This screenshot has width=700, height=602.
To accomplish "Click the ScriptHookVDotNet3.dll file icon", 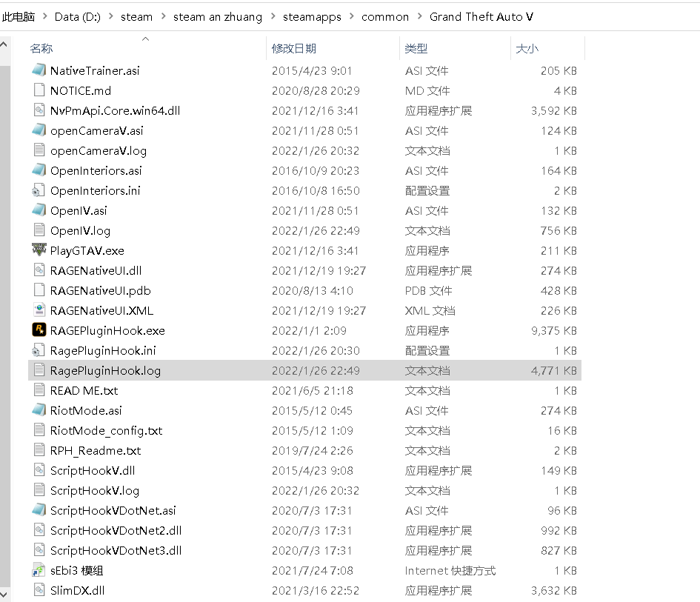I will tap(39, 549).
